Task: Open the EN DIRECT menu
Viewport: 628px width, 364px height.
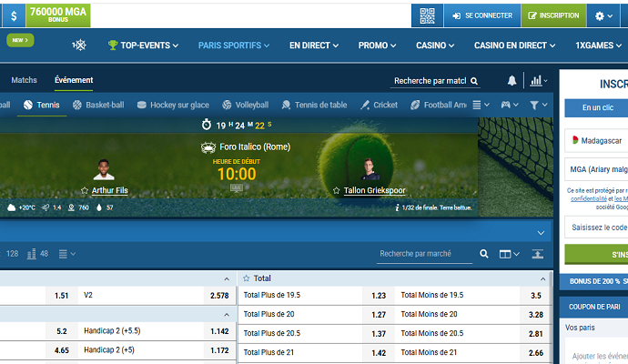Action: (314, 45)
